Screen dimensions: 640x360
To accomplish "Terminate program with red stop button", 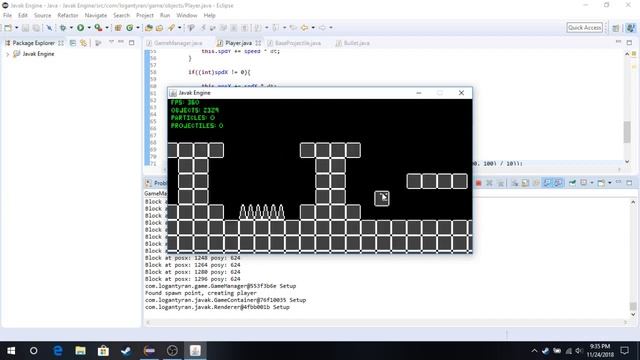I will [x=478, y=183].
